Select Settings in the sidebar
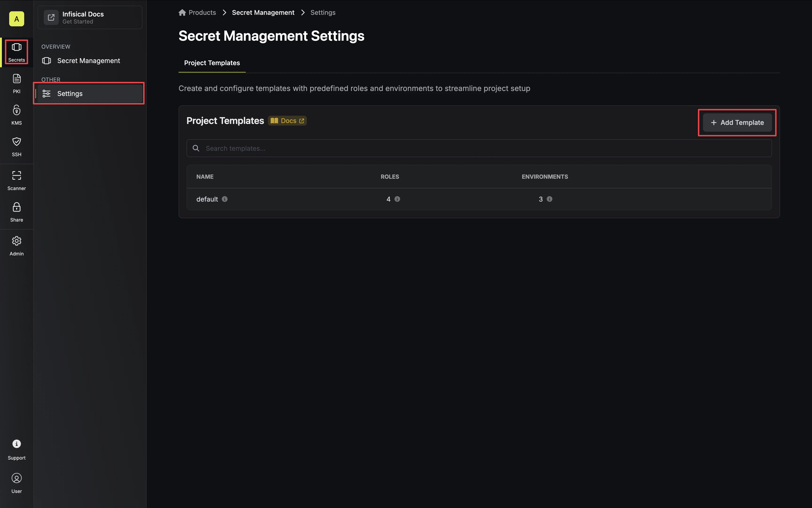812x508 pixels. [x=90, y=93]
